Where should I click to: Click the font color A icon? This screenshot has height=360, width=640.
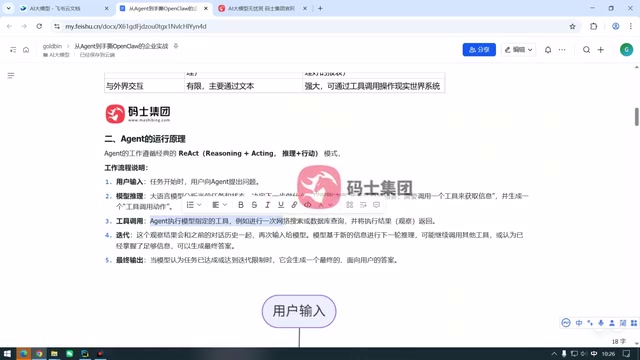point(321,205)
